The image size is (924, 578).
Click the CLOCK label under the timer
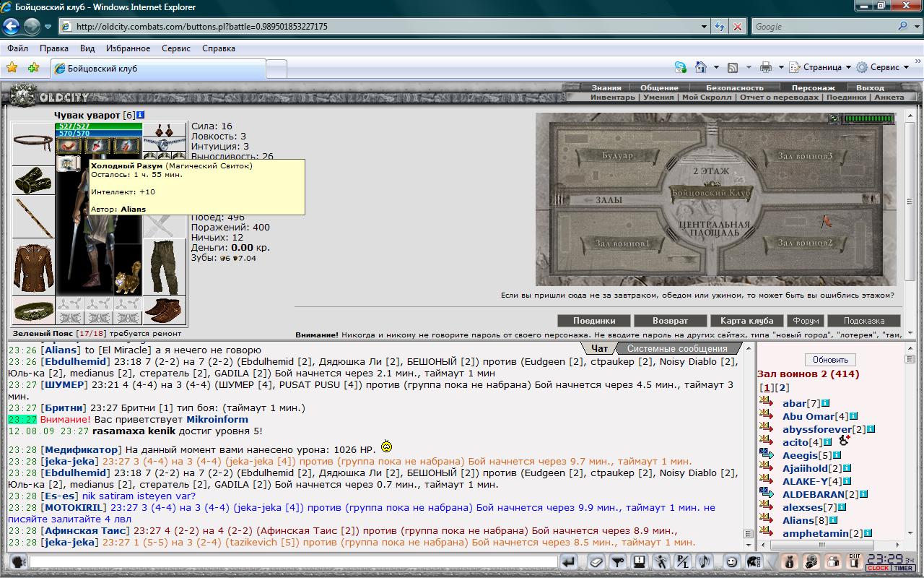pyautogui.click(x=878, y=569)
